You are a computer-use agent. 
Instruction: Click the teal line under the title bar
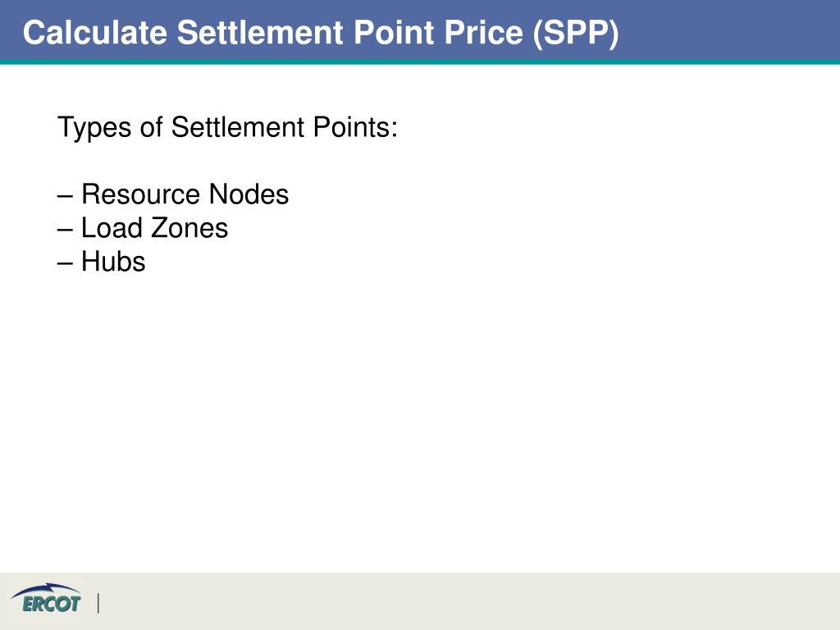[x=420, y=62]
